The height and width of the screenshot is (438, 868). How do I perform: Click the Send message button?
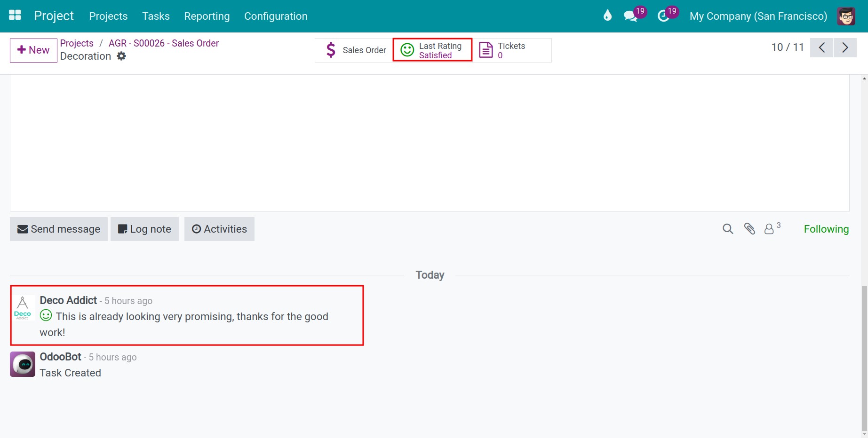tap(59, 229)
